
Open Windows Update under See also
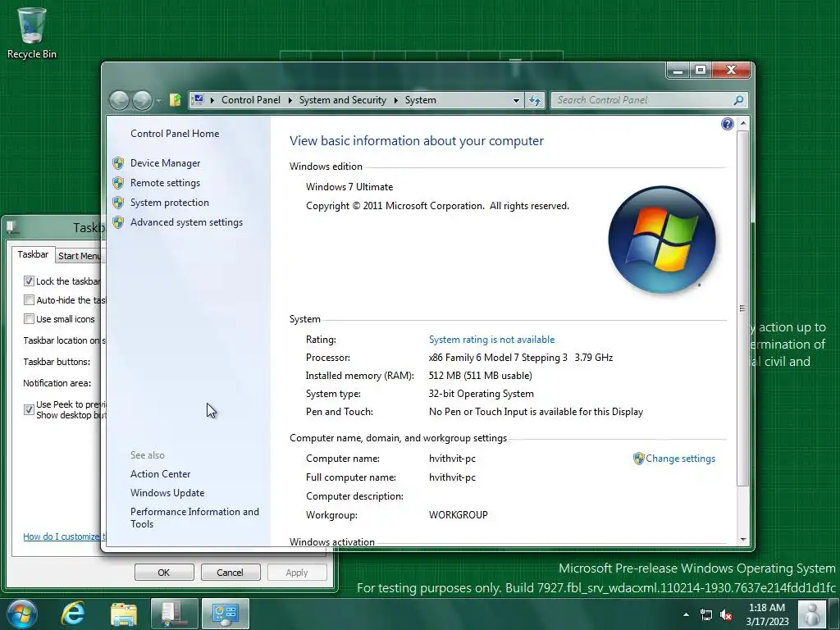coord(167,493)
